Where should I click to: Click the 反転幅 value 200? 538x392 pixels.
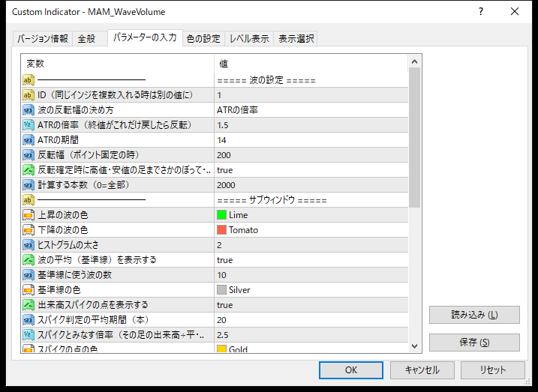(311, 155)
